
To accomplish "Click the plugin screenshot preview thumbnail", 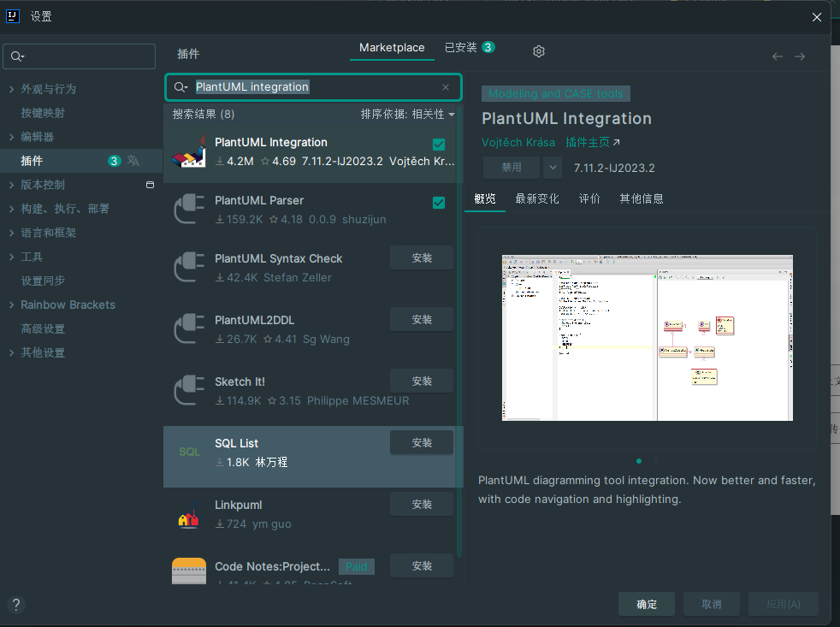I will (648, 338).
